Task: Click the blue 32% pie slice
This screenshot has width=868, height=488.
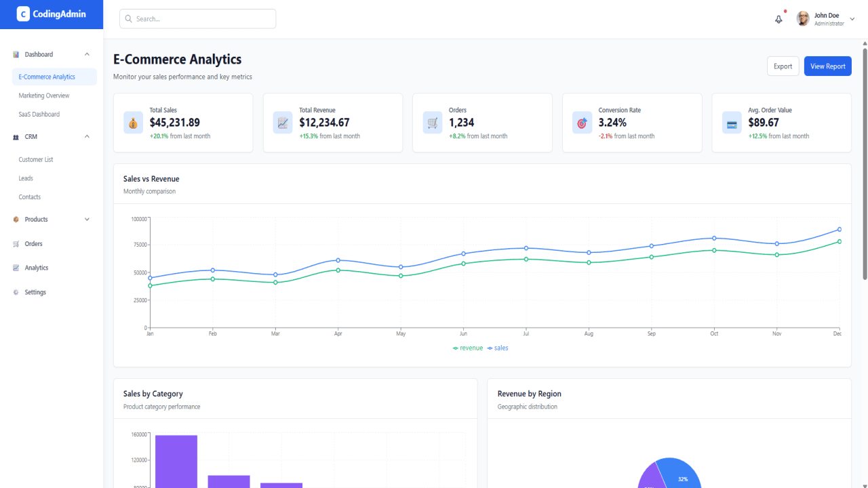Action: pos(682,473)
